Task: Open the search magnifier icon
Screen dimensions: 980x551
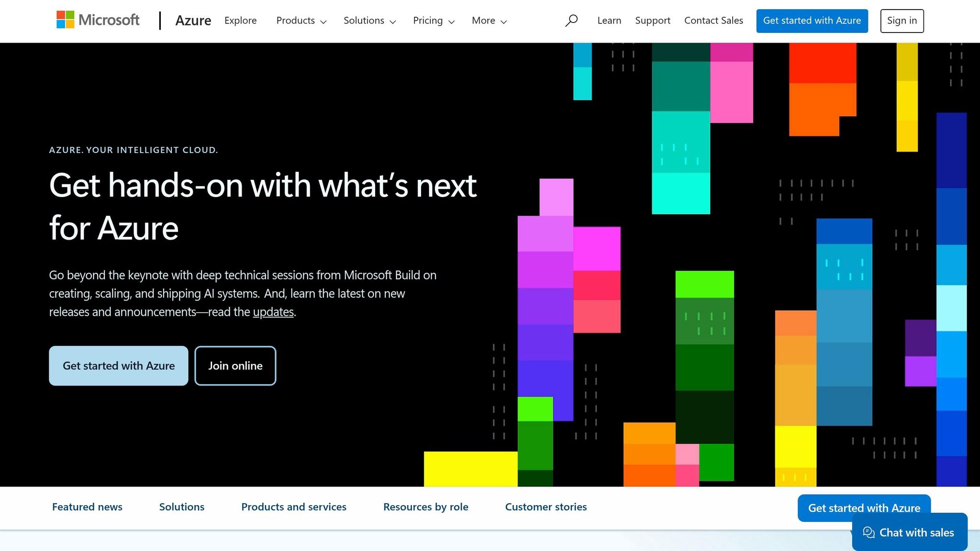Action: tap(571, 21)
